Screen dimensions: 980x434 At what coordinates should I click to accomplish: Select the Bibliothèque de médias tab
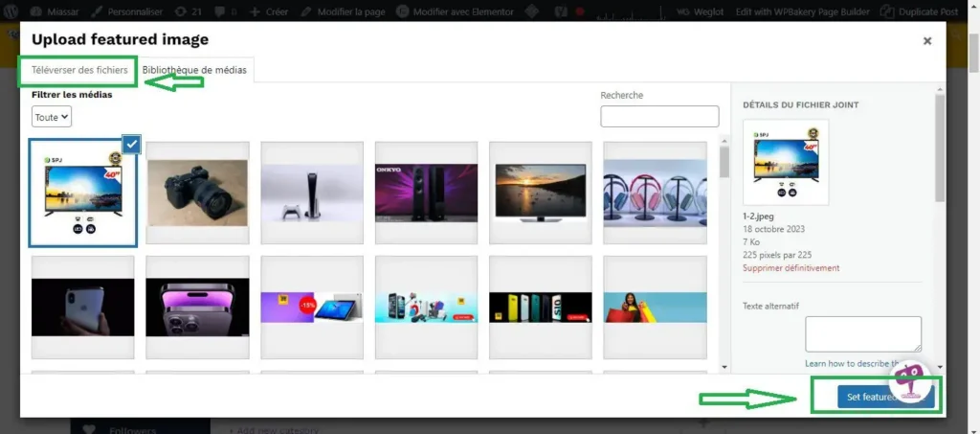pyautogui.click(x=194, y=70)
